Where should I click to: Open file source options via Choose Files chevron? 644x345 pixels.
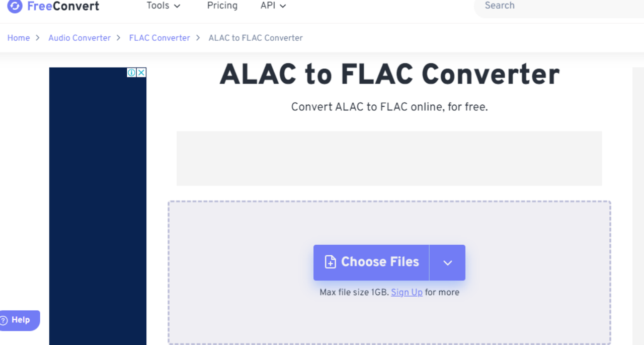tap(447, 262)
